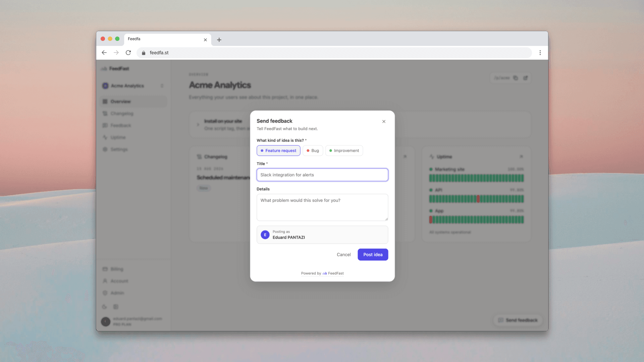Click the user avatar at sidebar bottom
Screen dimensions: 644x362
tap(106, 322)
